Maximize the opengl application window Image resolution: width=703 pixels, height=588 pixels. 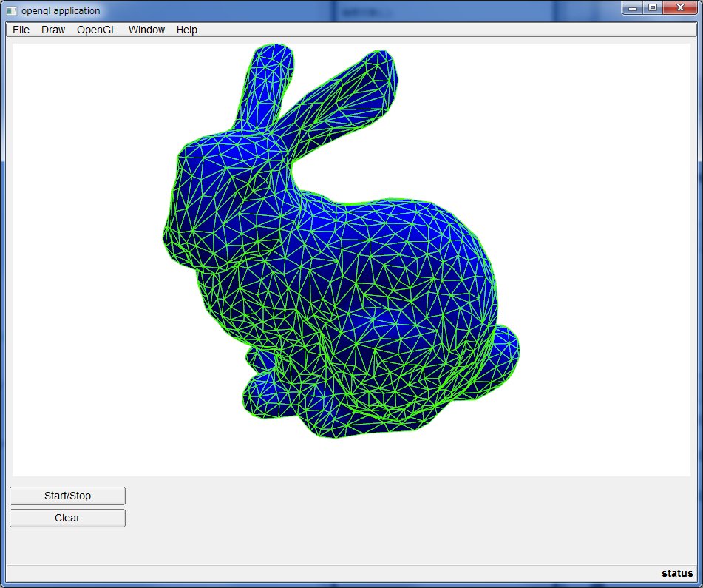pos(653,7)
